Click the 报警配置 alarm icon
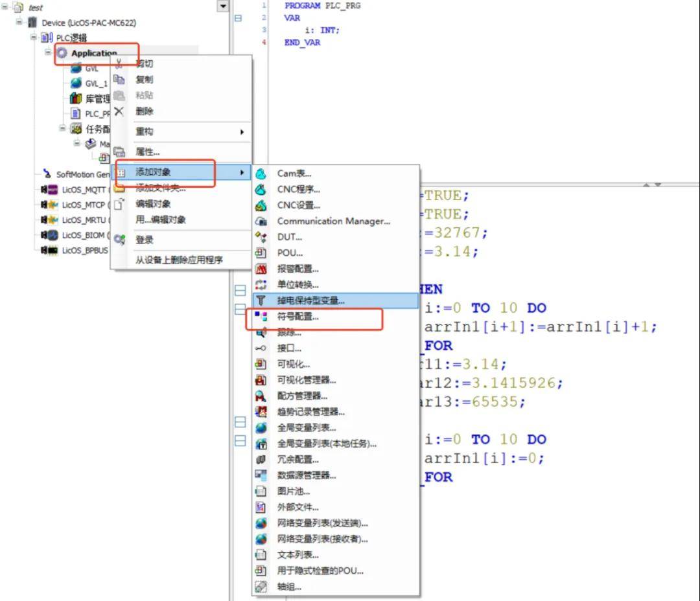700x601 pixels. [x=261, y=269]
